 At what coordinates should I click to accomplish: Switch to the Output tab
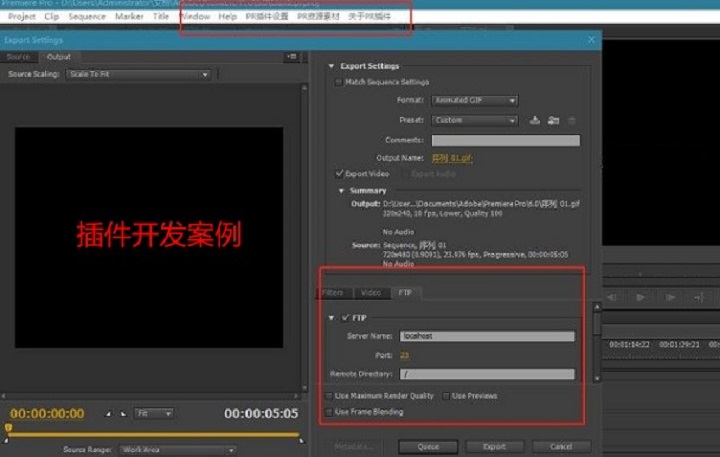point(59,57)
